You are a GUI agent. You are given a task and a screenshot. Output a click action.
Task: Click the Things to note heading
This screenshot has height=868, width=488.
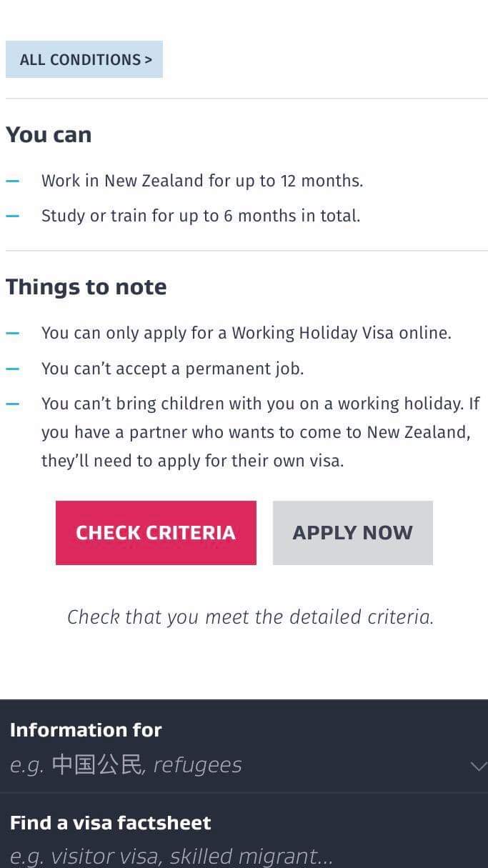coord(86,286)
